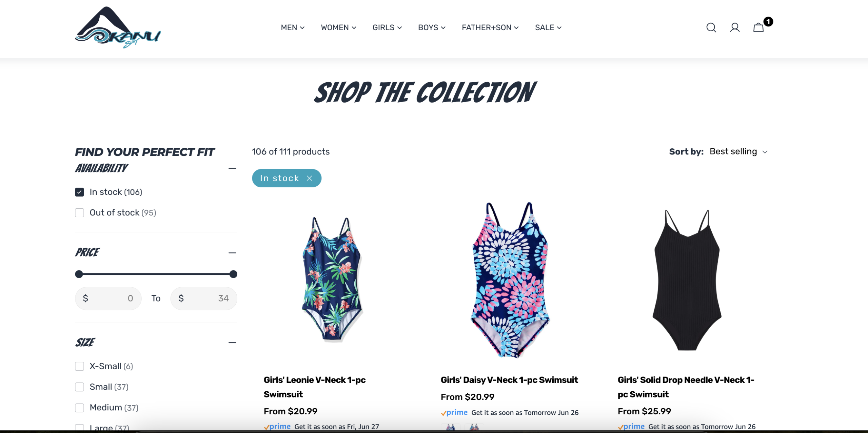Screen dimensions: 868x433
Task: Open the SALE navigation menu
Action: [x=548, y=27]
